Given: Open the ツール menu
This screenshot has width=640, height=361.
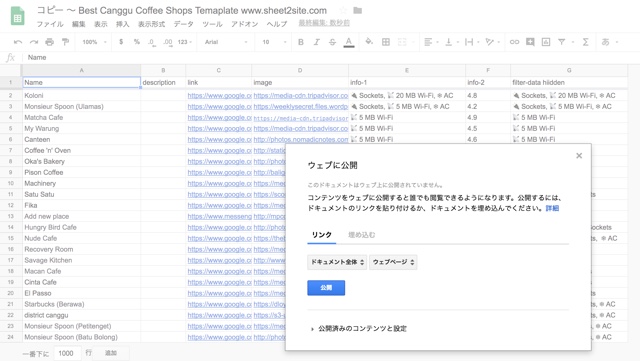Looking at the screenshot, I should 212,24.
